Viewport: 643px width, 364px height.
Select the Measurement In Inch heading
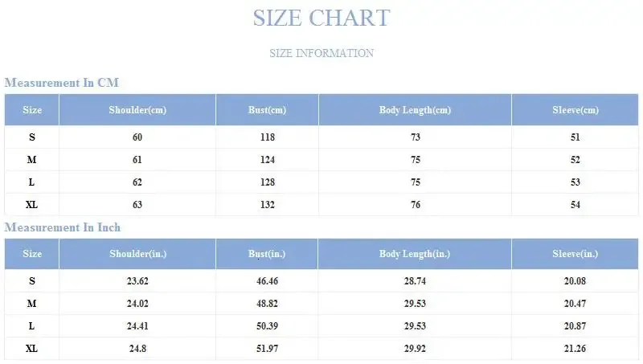click(x=63, y=227)
